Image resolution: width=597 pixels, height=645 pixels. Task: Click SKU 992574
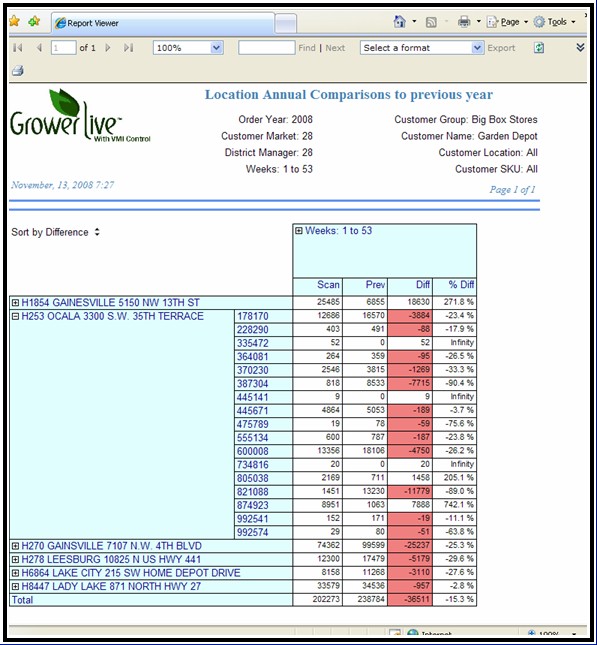[x=253, y=532]
